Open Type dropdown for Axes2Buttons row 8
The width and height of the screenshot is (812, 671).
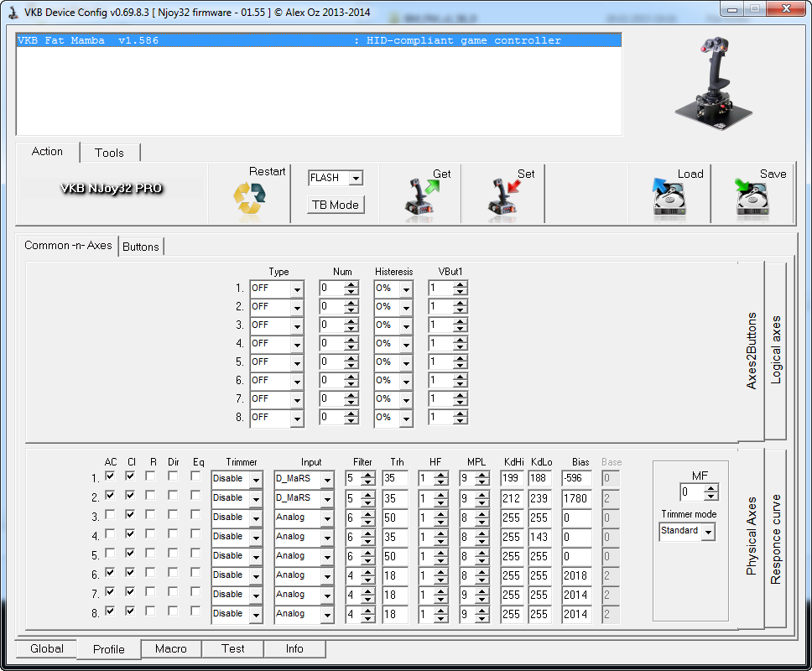(x=297, y=418)
